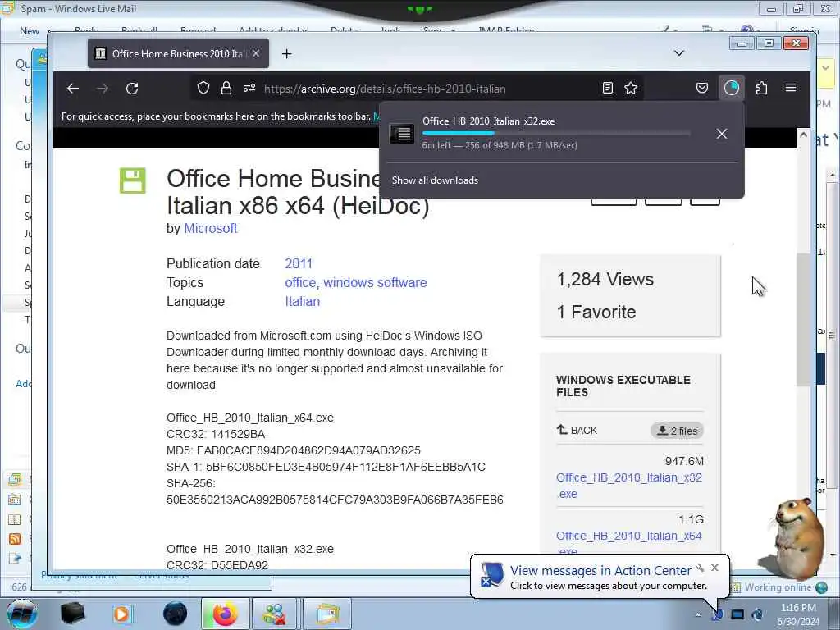This screenshot has height=630, width=840.
Task: Go back using Firefox back arrow
Action: point(73,89)
